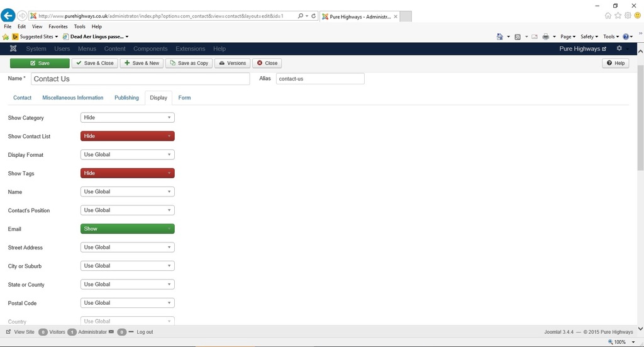Click the Alias input field
The width and height of the screenshot is (644, 347).
[x=320, y=79]
